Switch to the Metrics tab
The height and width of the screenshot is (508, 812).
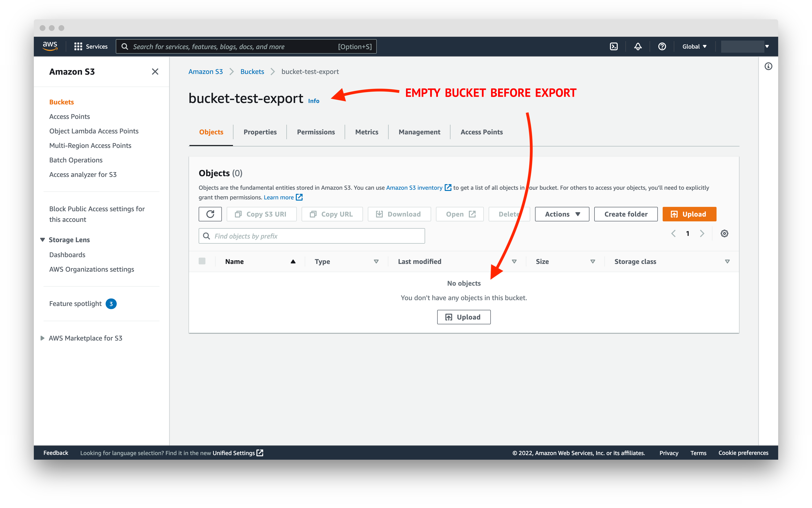367,132
